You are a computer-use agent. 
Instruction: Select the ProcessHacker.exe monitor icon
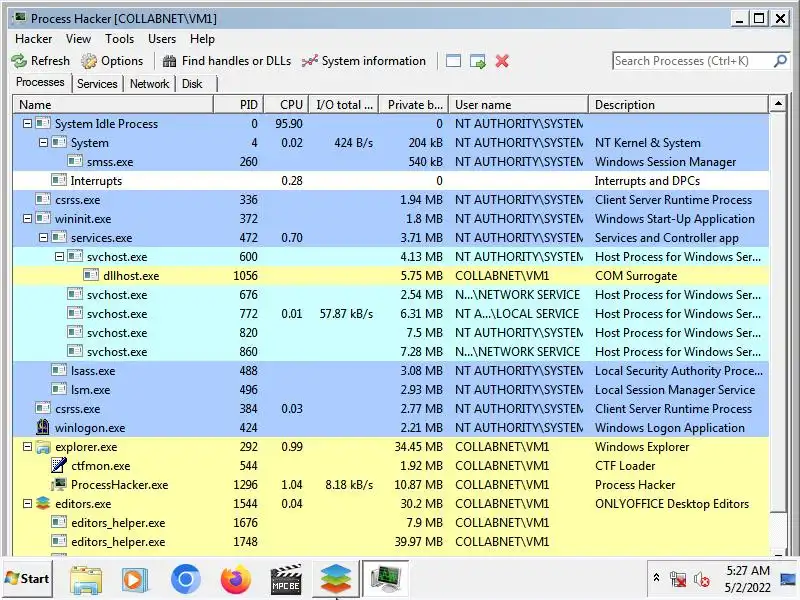point(59,484)
